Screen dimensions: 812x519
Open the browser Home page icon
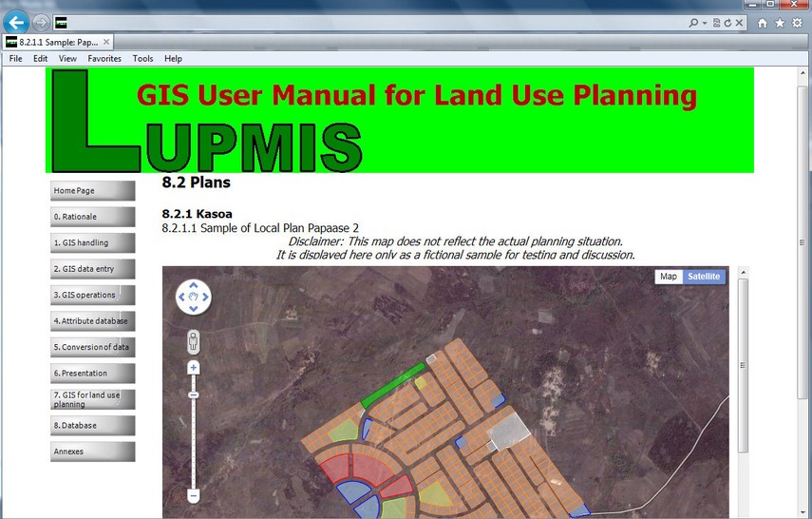tap(763, 23)
